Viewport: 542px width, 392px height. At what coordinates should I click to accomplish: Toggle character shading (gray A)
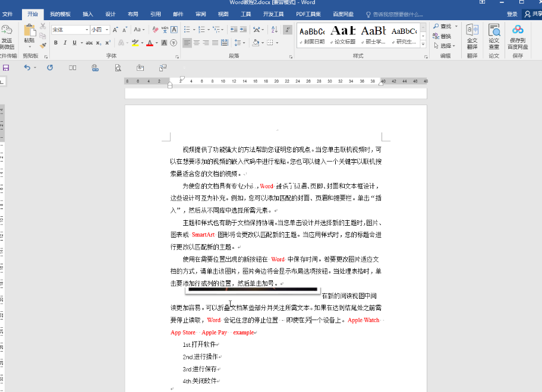tap(164, 43)
